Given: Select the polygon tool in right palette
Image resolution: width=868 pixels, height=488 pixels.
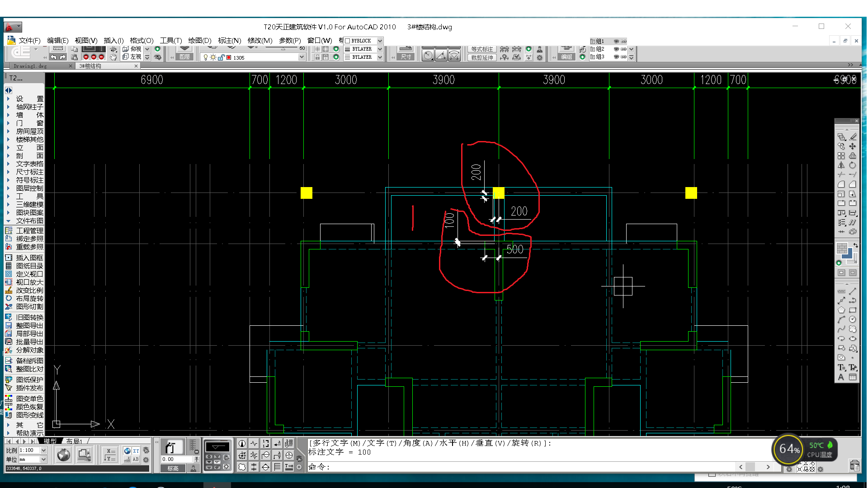Looking at the screenshot, I should tap(841, 310).
